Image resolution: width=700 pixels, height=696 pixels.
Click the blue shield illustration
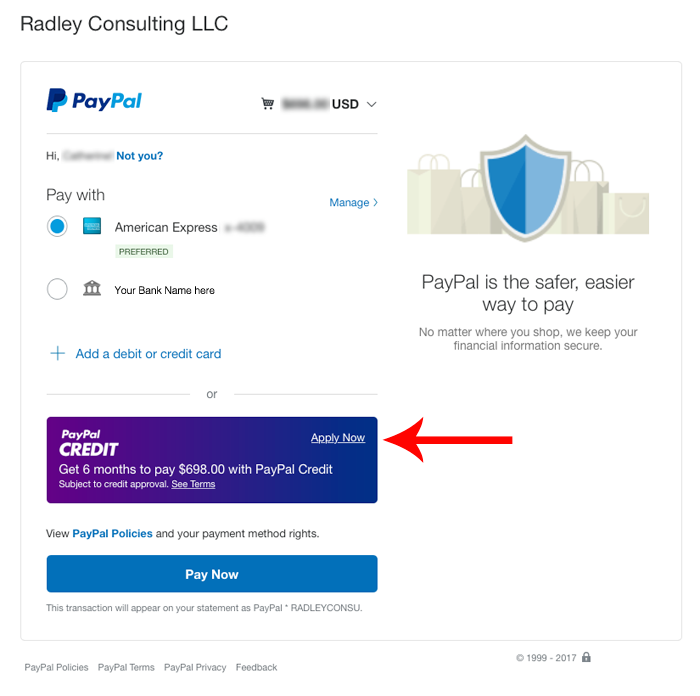click(x=525, y=188)
